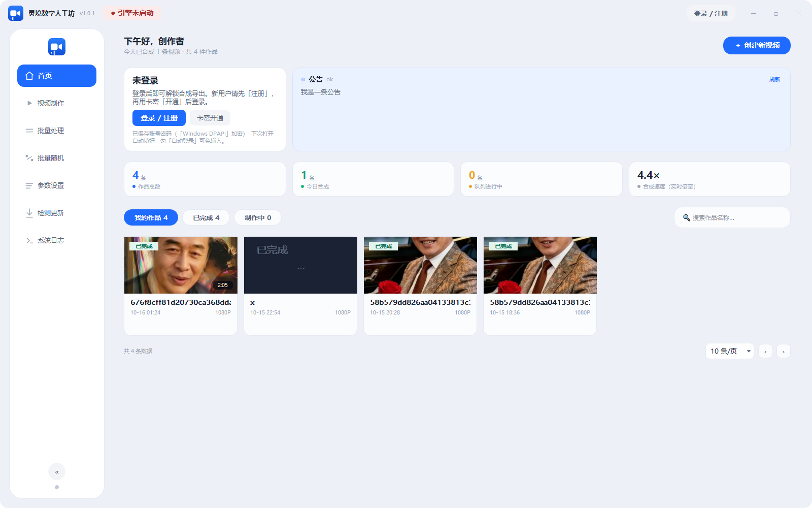The width and height of the screenshot is (812, 508).
Task: Click the 批量随机 icon in sidebar
Action: tap(29, 158)
